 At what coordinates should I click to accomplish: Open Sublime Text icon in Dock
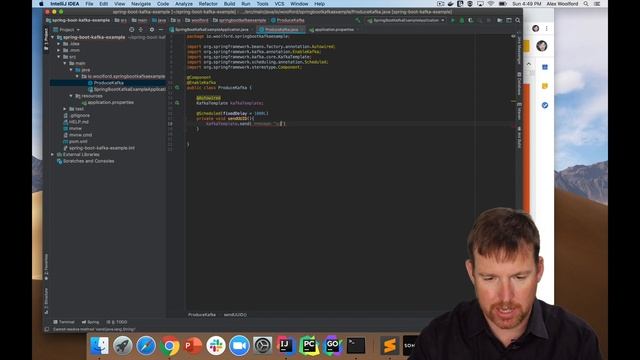tap(389, 346)
